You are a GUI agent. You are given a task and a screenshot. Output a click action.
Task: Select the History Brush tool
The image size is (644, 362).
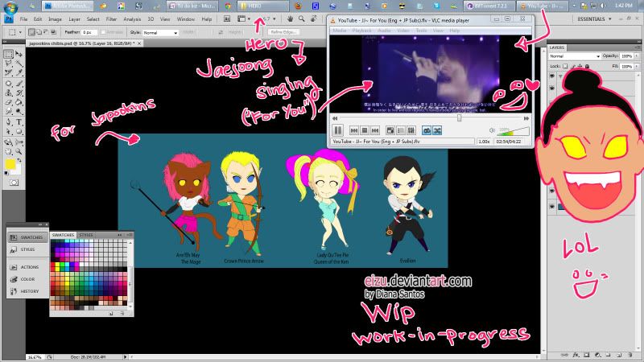tap(19, 93)
